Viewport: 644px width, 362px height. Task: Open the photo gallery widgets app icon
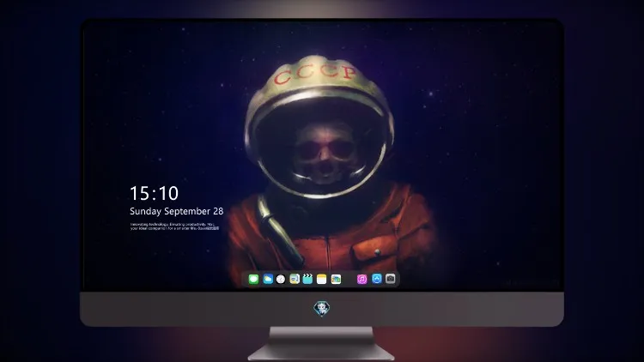click(336, 279)
